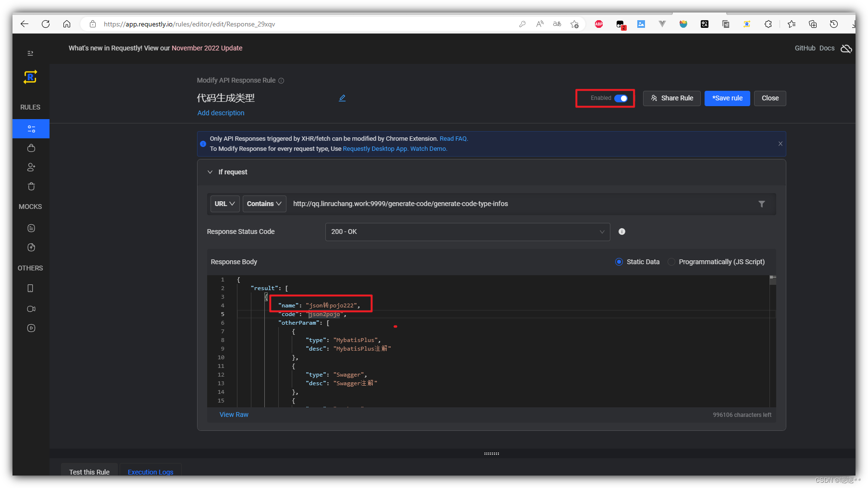Switch to Test this Rule tab
The width and height of the screenshot is (868, 488).
[x=89, y=472]
